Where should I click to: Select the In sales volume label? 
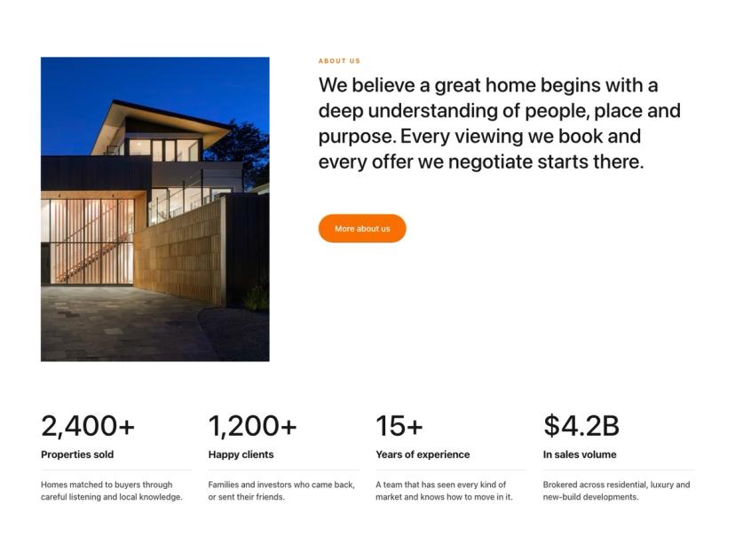tap(580, 454)
